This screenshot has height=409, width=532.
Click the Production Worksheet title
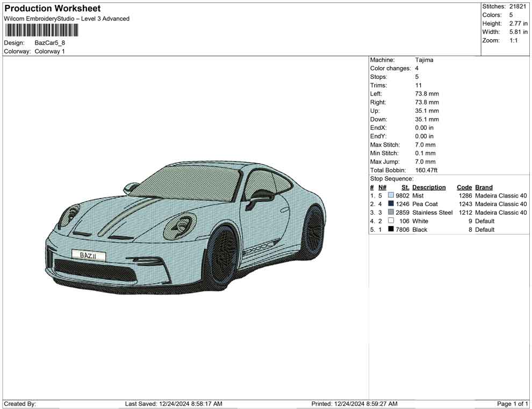pos(52,9)
